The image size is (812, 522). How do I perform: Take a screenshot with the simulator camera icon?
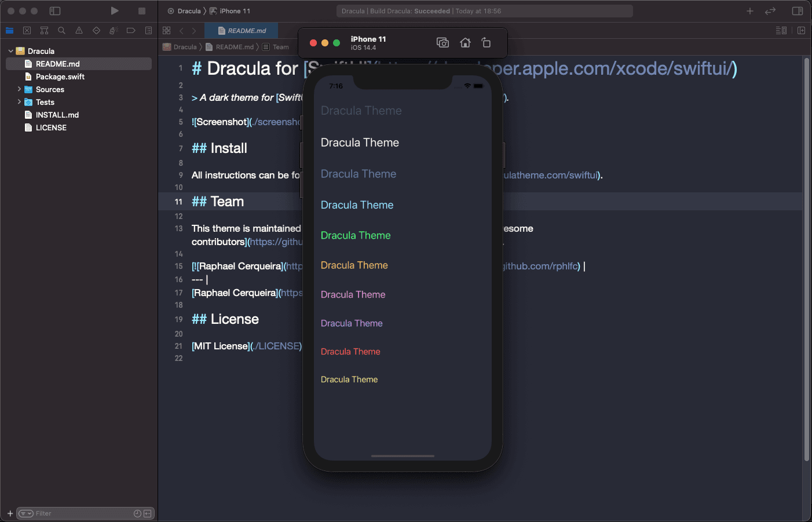442,42
